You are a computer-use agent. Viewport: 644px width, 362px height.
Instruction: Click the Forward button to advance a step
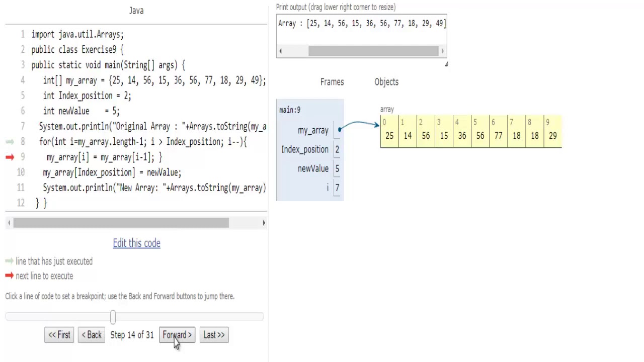click(x=177, y=335)
